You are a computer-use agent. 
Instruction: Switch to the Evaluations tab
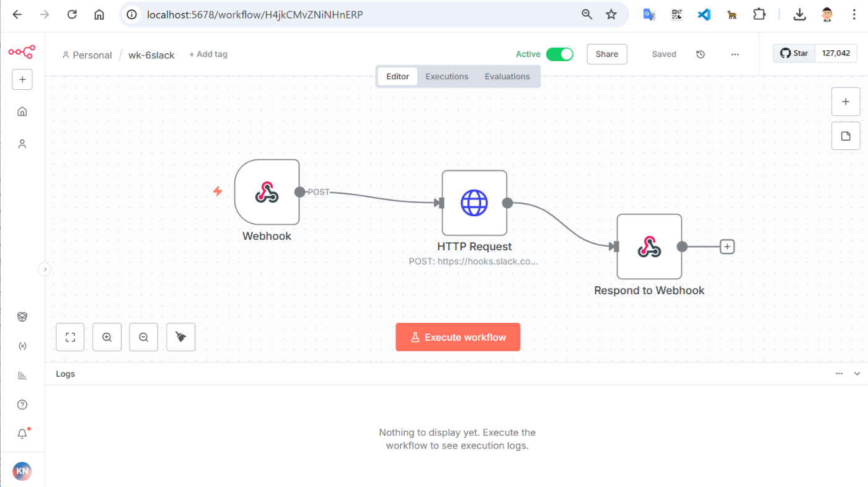[x=507, y=76]
